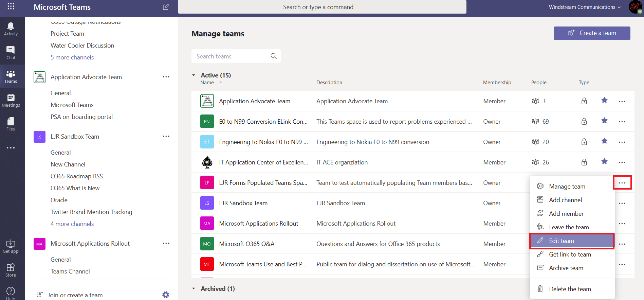The width and height of the screenshot is (644, 300).
Task: Click the Application Advocate Team logo in table
Action: [207, 101]
